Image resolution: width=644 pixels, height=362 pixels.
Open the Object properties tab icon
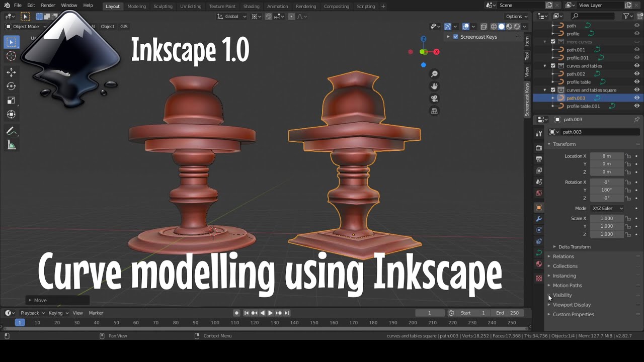539,208
